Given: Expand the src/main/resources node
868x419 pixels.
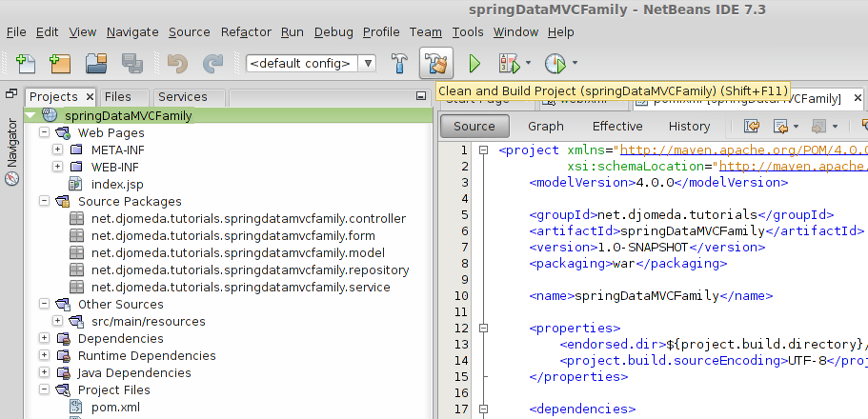Looking at the screenshot, I should [x=57, y=321].
